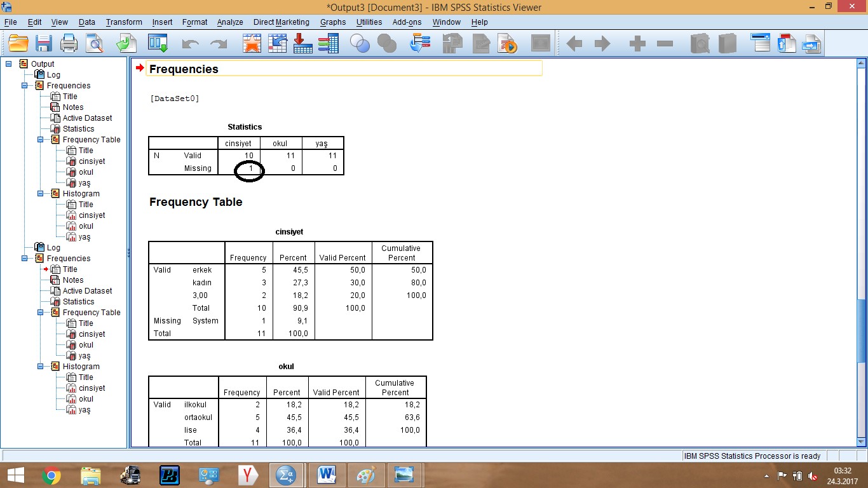Collapse the second Histogram outline node

tap(40, 367)
